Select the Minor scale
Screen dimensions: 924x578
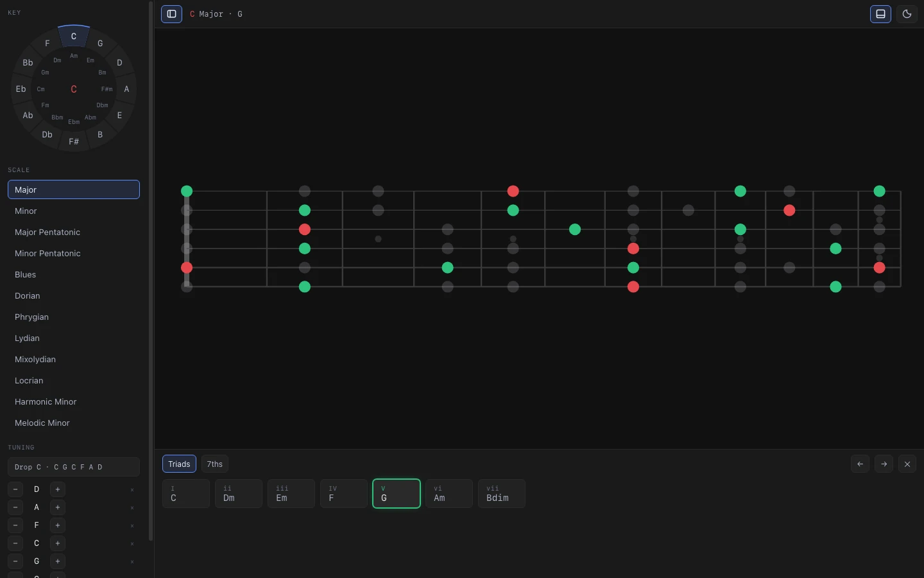click(x=74, y=211)
